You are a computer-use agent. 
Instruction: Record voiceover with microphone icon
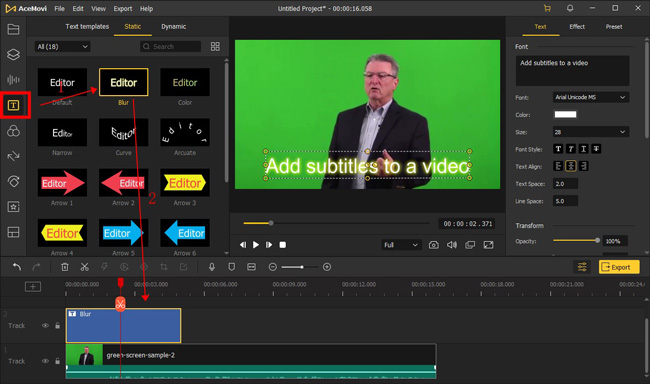point(212,267)
